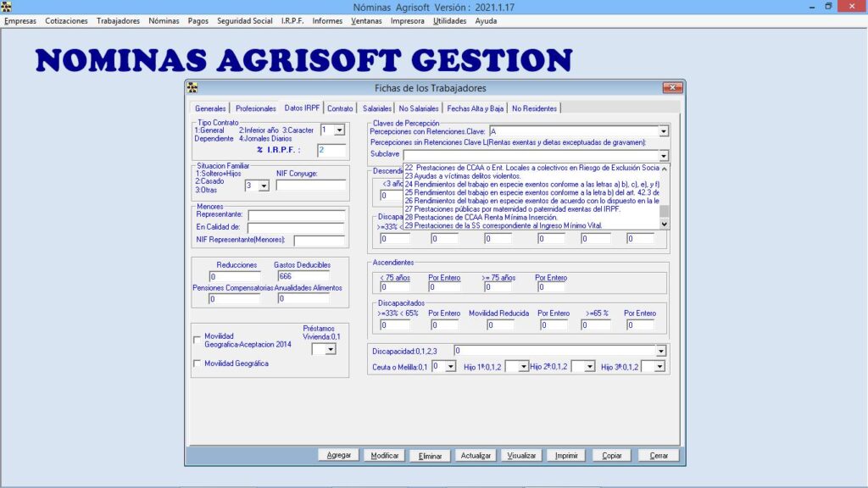This screenshot has height=488, width=868.
Task: Expand the Tipo Contrato dropdown
Action: 339,130
